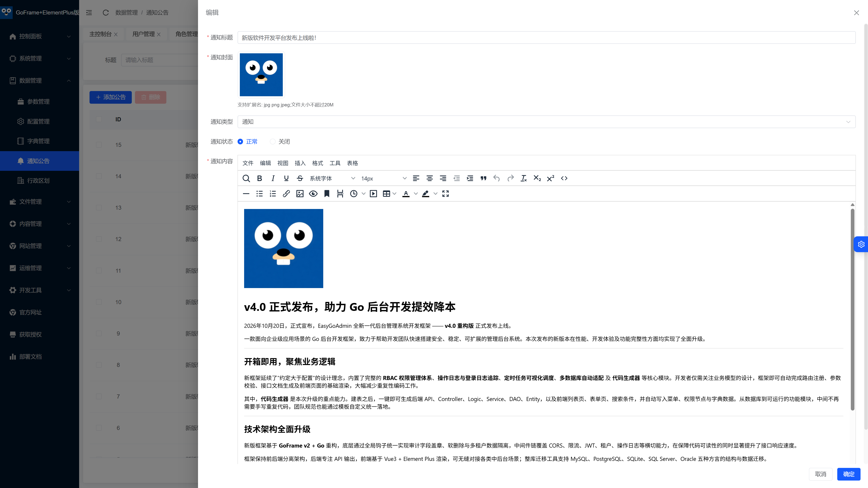The width and height of the screenshot is (868, 488).
Task: Undo the last editor change
Action: [497, 178]
